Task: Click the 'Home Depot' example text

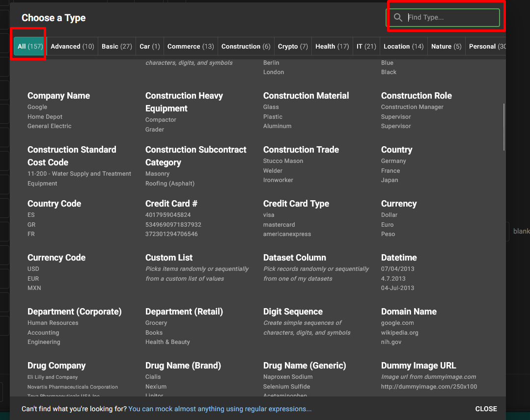Action: click(x=45, y=117)
